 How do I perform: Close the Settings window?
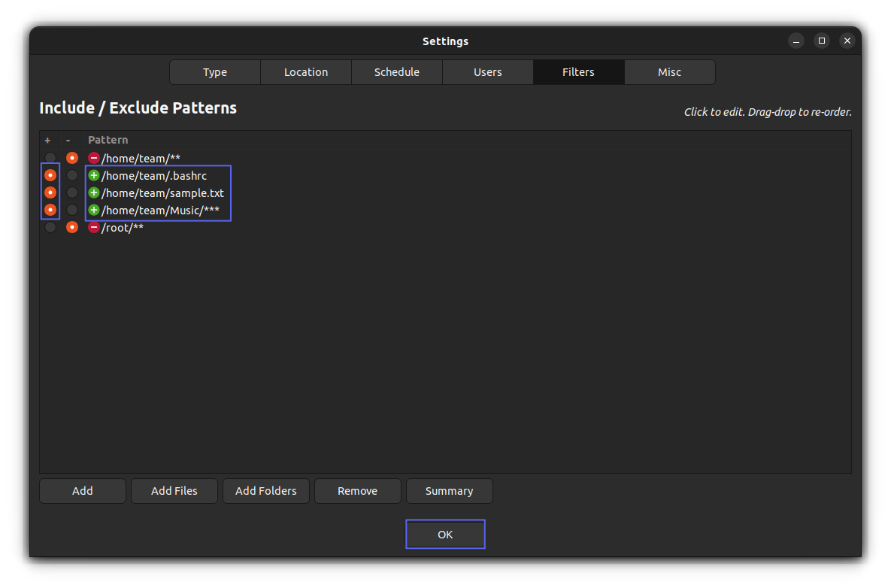coord(847,41)
